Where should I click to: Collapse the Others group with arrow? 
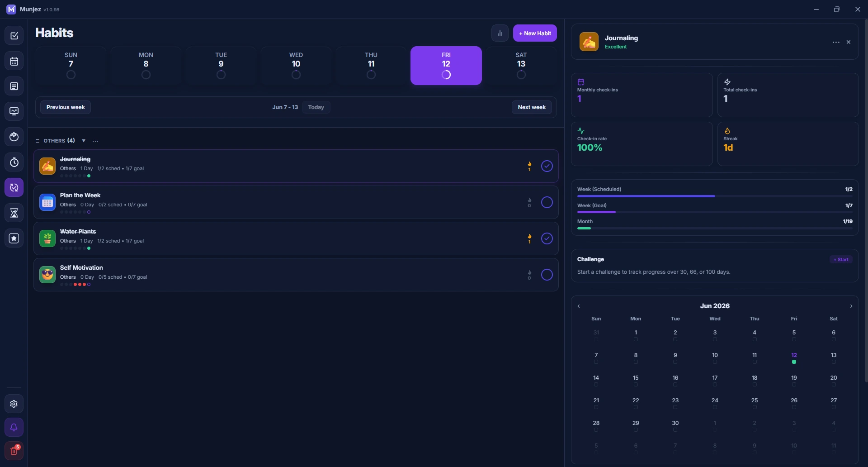tap(84, 141)
